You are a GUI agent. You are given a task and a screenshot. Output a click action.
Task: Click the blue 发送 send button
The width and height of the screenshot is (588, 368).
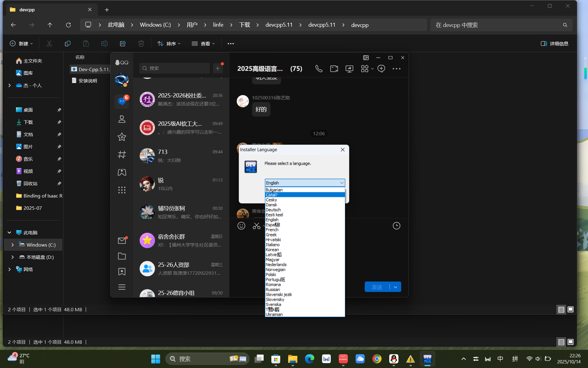[x=377, y=287]
